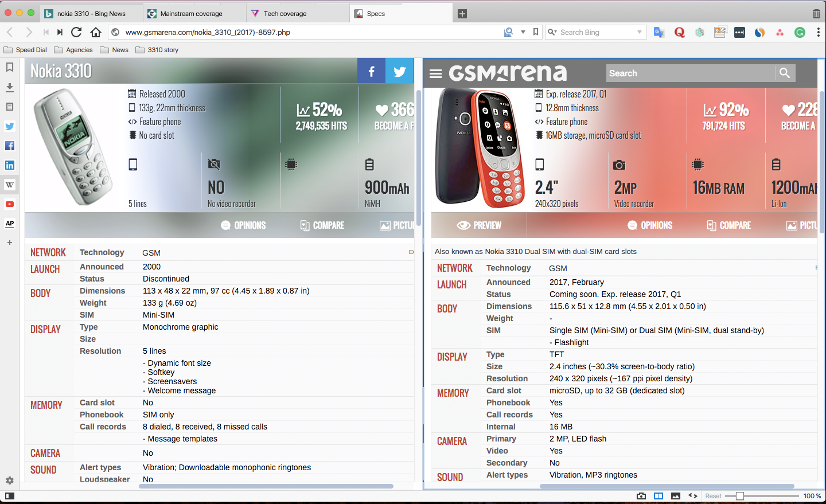Click the Search Bing field

(597, 32)
